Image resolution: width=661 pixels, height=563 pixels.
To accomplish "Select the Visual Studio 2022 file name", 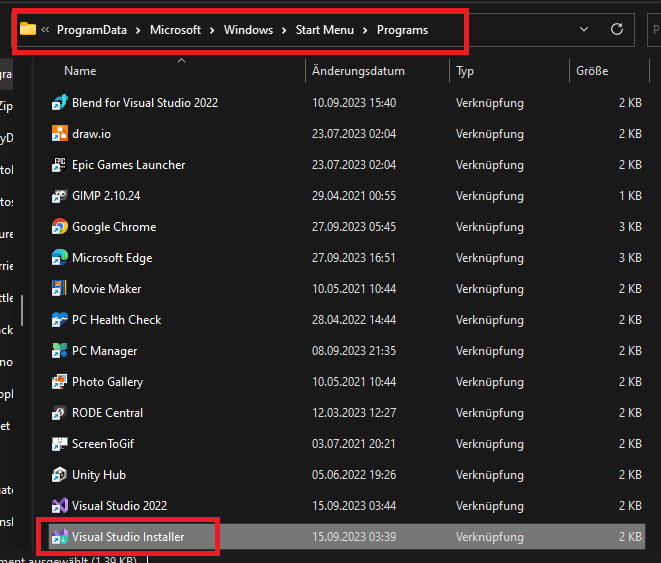I will pyautogui.click(x=119, y=506).
